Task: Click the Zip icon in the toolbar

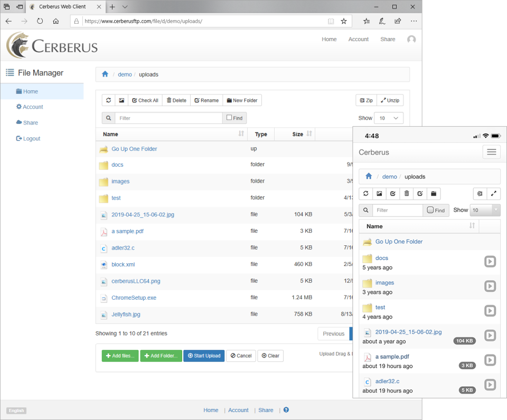Action: [366, 100]
